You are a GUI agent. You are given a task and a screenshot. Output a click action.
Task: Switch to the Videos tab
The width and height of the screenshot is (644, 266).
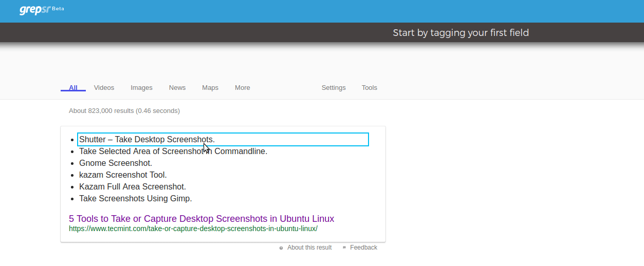tap(104, 88)
